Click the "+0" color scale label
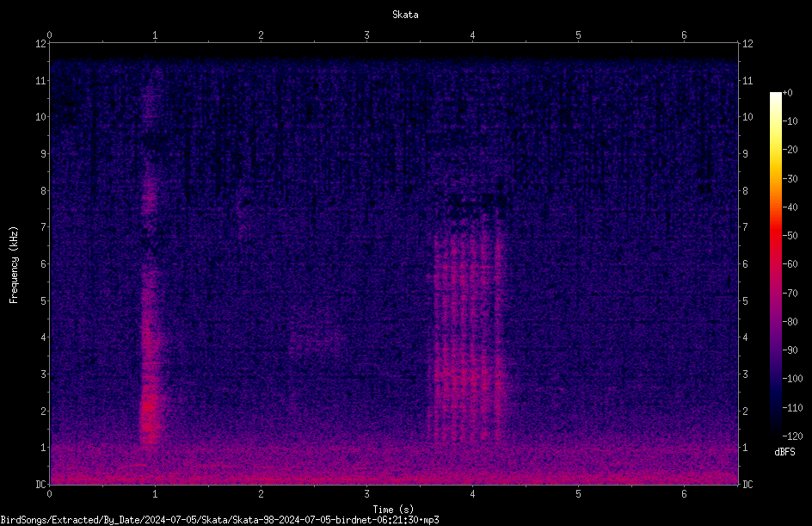The height and width of the screenshot is (526, 812). [x=787, y=93]
